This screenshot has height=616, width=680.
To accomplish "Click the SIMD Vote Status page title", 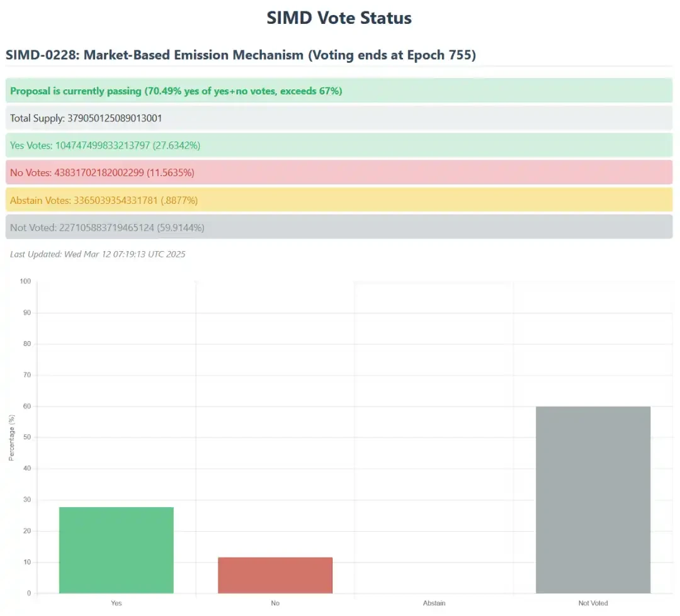I will (x=339, y=18).
